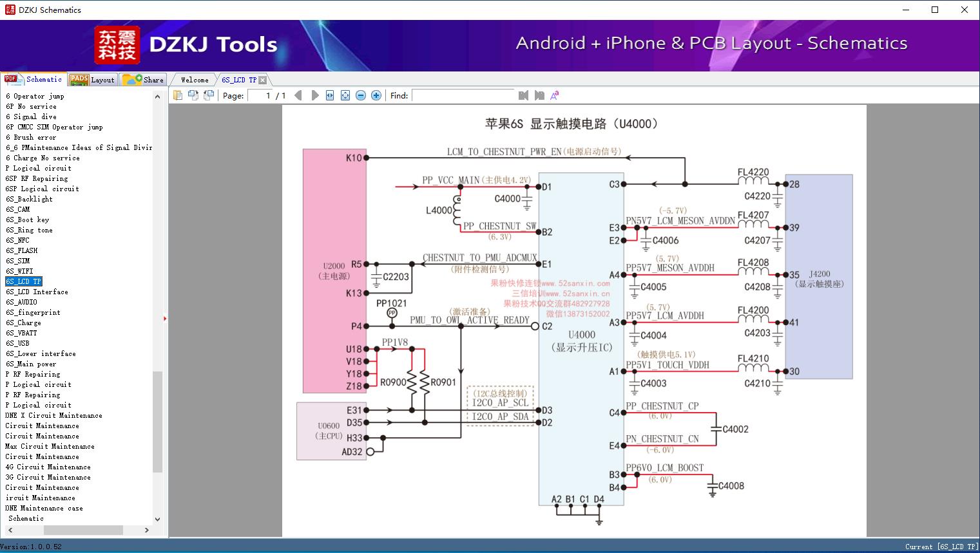Click the DZKJ Schematics title bar icon
The width and height of the screenshot is (980, 553).
[x=9, y=10]
